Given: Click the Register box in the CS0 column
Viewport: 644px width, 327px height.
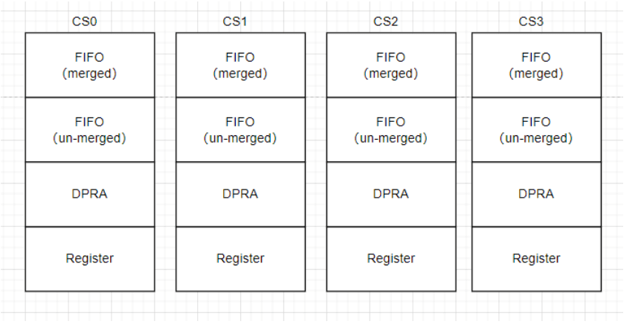Looking at the screenshot, I should [x=90, y=259].
